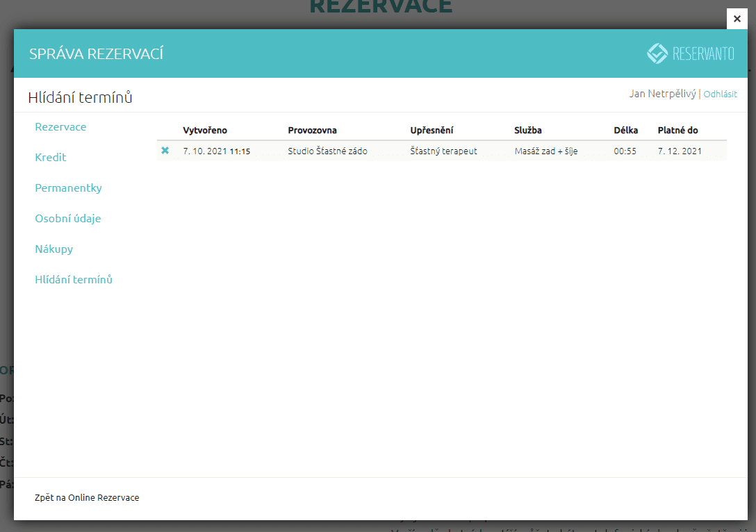Select Hlídání termínů in the sidebar menu
The height and width of the screenshot is (532, 756).
74,280
